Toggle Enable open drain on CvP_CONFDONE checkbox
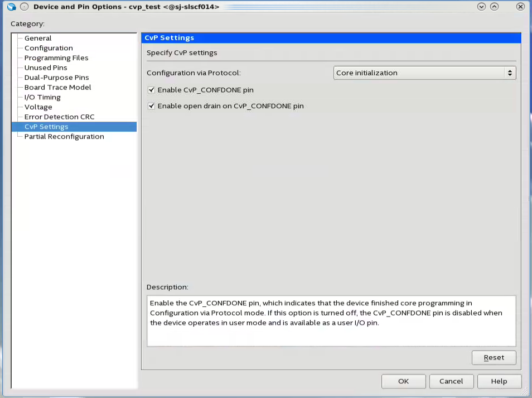The image size is (532, 398). [x=151, y=106]
